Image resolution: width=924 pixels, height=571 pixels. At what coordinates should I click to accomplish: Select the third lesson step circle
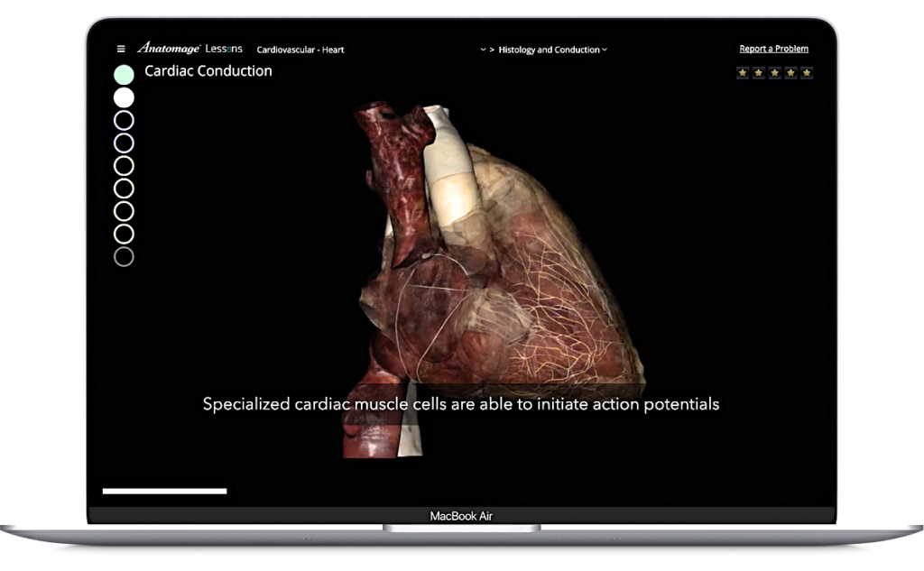124,119
